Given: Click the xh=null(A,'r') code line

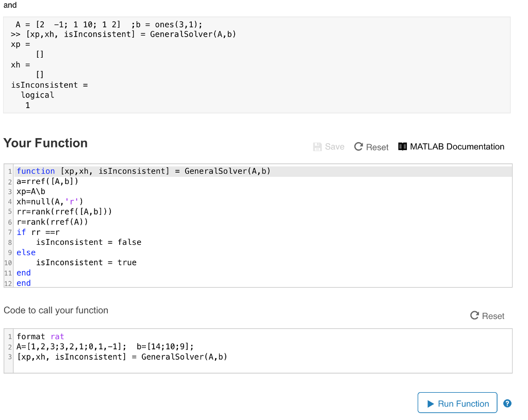Looking at the screenshot, I should coord(50,201).
